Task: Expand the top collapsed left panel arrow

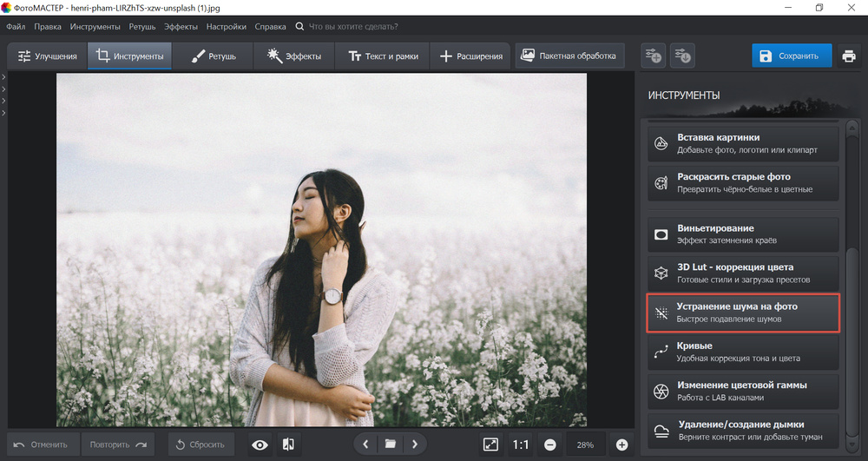Action: tap(3, 78)
